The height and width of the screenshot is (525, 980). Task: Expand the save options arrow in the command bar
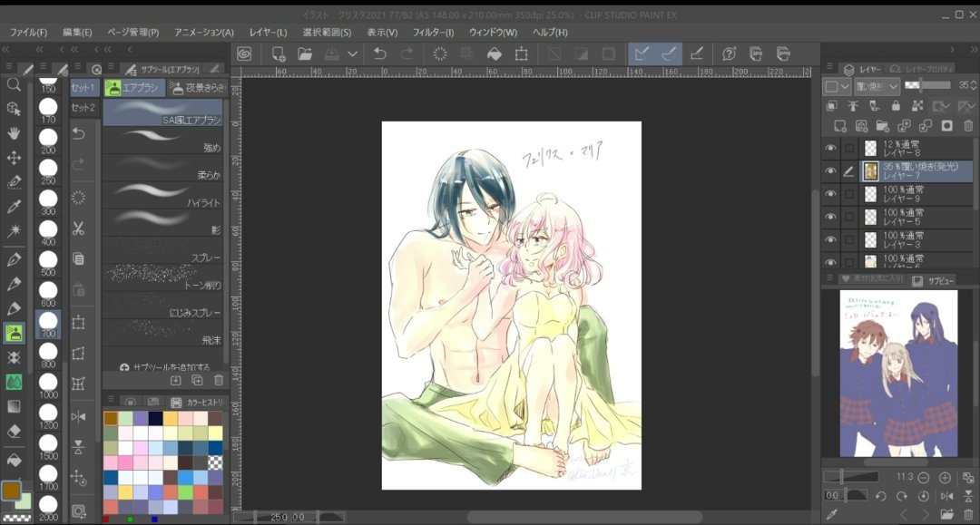tap(352, 54)
